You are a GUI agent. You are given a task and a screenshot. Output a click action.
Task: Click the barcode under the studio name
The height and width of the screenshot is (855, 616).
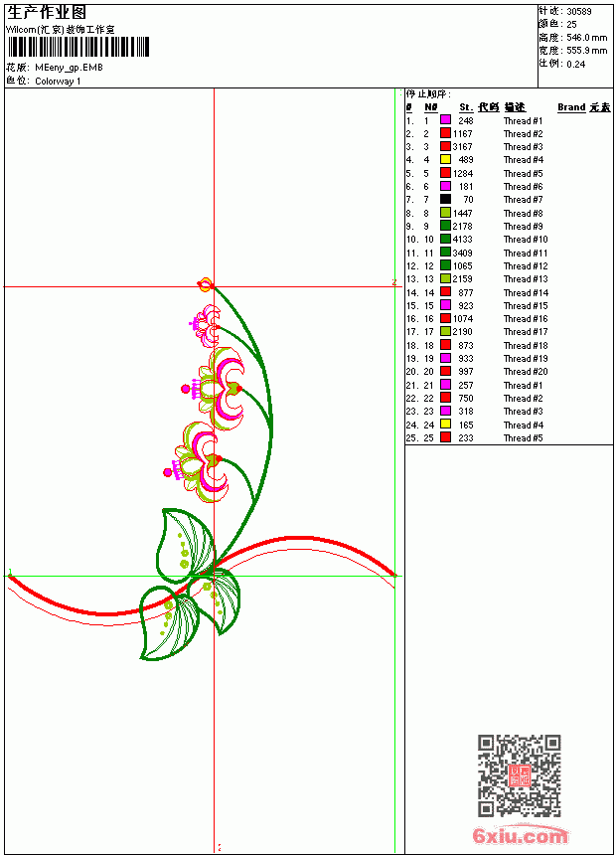77,47
